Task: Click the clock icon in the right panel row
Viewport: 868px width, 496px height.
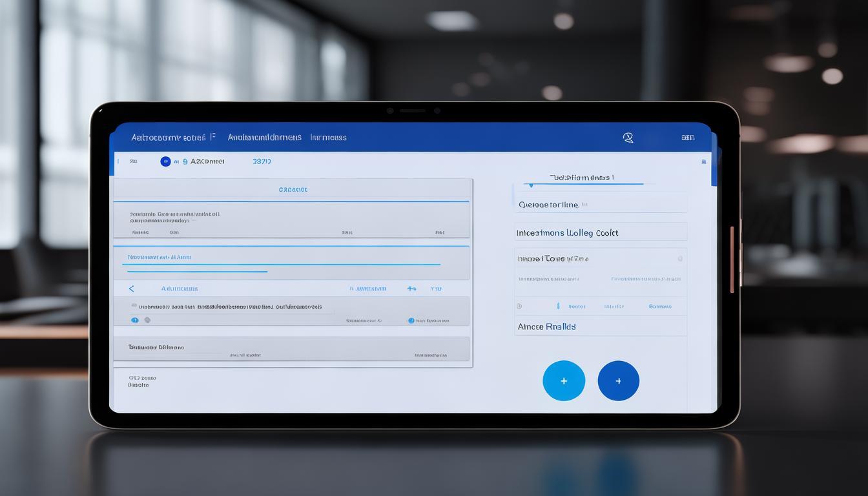Action: coord(519,306)
